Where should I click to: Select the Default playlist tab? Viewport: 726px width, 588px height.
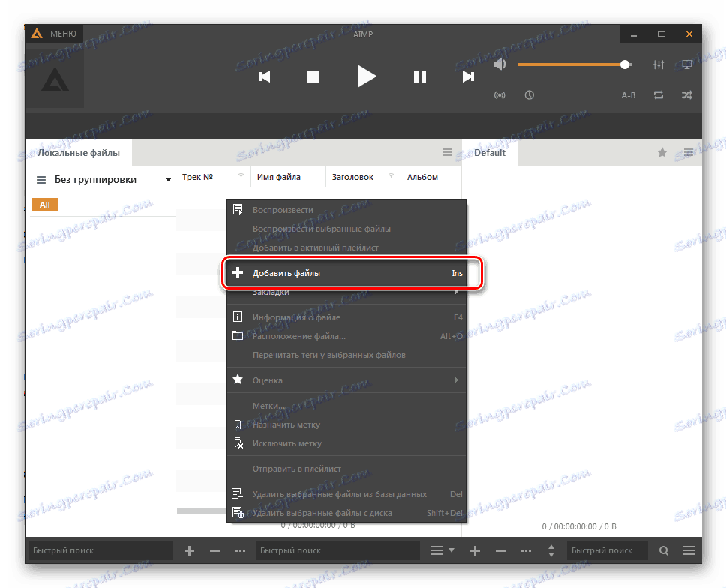point(490,153)
